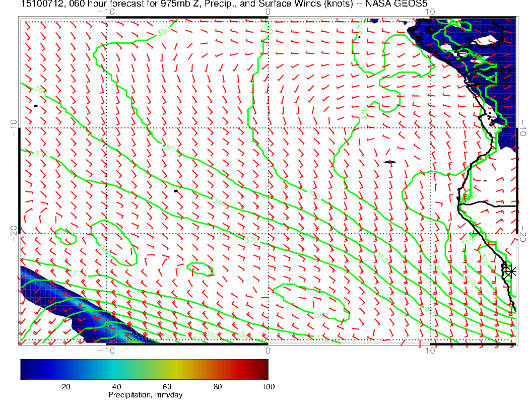
Task: Select the 20 tick label under the colorbar
Action: click(x=65, y=387)
